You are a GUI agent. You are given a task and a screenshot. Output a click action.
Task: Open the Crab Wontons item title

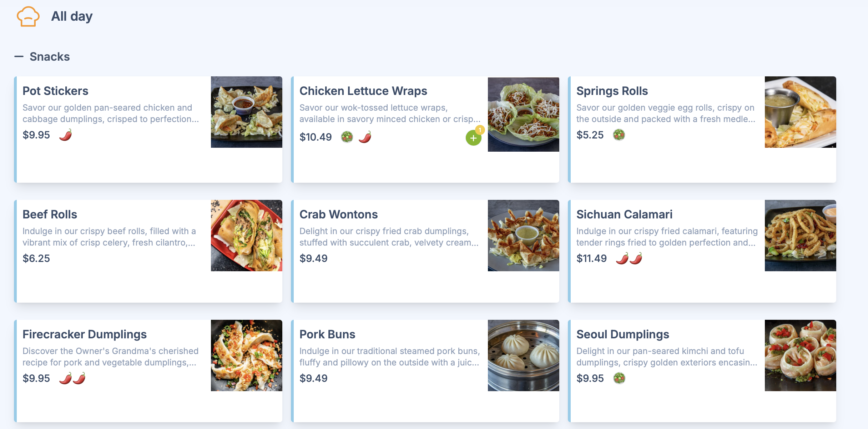(338, 214)
